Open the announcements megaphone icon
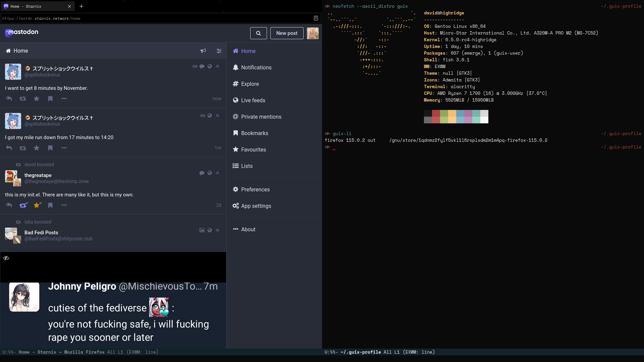The height and width of the screenshot is (362, 644). [x=203, y=51]
